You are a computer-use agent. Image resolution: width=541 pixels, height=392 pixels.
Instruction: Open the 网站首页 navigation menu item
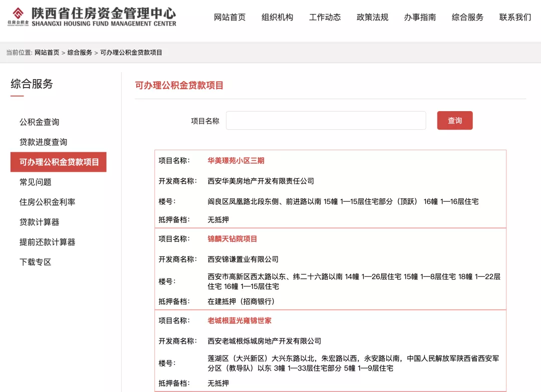coord(229,18)
